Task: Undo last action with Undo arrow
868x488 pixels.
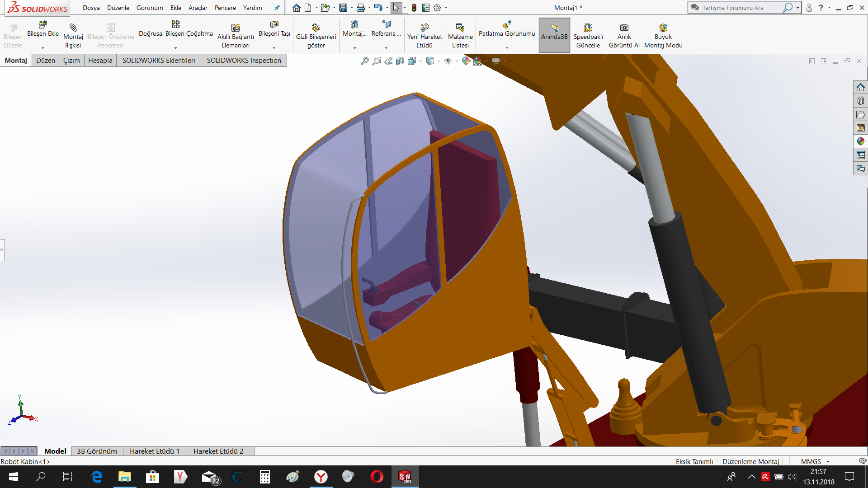Action: click(378, 8)
